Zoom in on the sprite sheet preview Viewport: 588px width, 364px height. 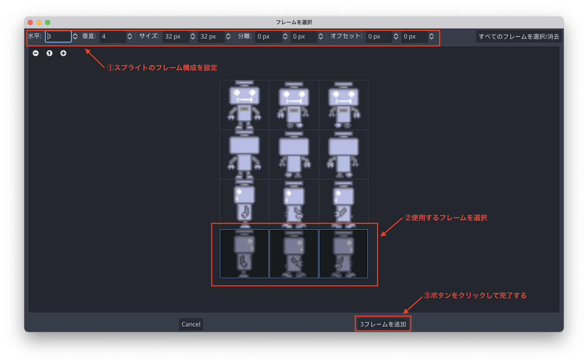click(63, 53)
